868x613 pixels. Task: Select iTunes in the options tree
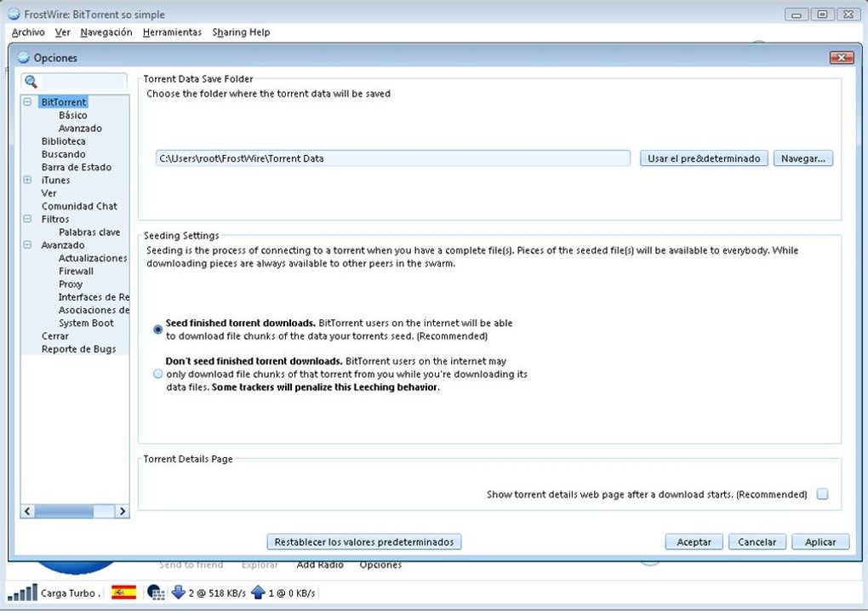[x=55, y=180]
